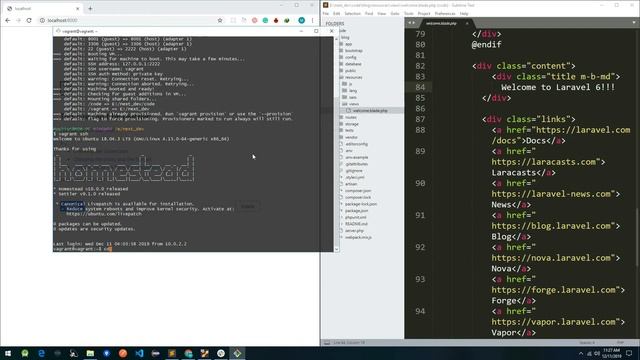
Task: Click the terminal window's vertical scrollbar
Action: (336, 143)
